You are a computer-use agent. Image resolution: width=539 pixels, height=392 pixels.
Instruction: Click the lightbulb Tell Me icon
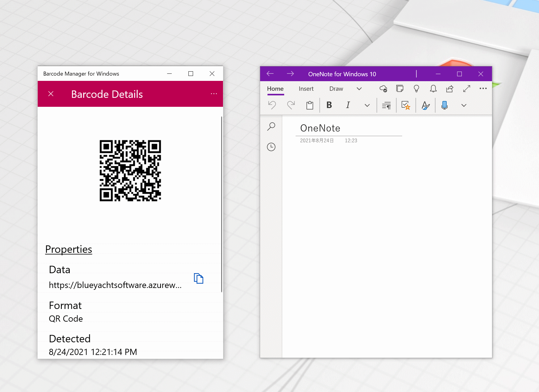point(416,89)
